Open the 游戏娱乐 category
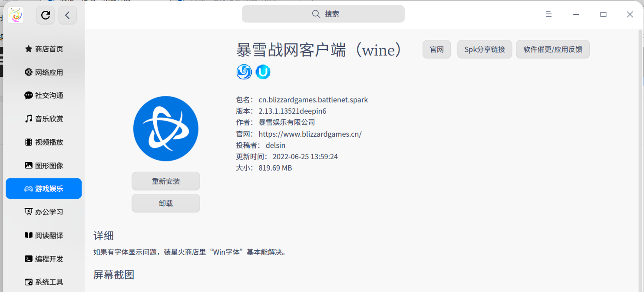Viewport: 644px width, 292px height. [x=43, y=189]
